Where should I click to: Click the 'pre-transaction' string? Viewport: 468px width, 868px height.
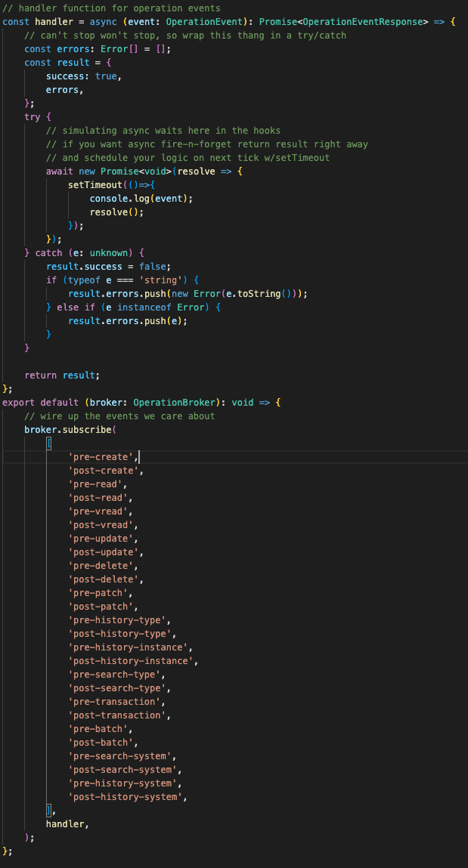(114, 701)
